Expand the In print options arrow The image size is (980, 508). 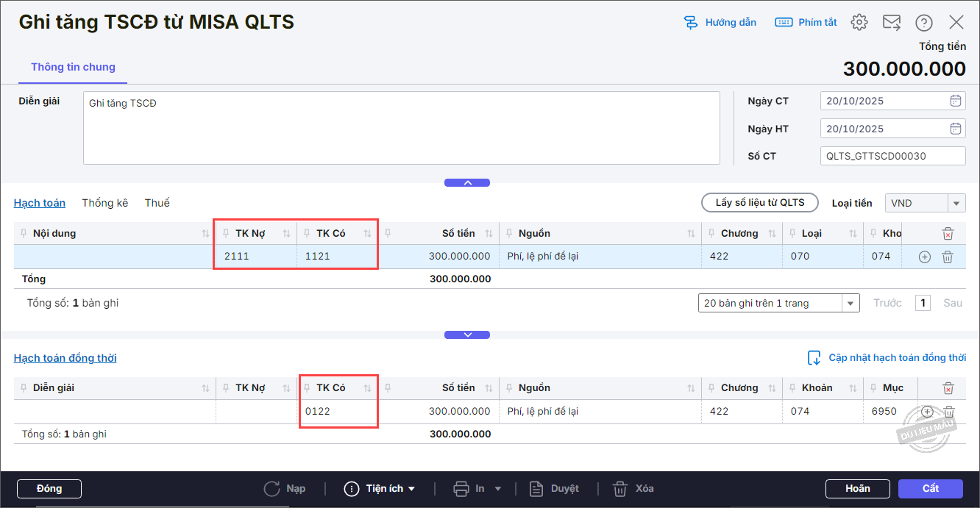(497, 489)
